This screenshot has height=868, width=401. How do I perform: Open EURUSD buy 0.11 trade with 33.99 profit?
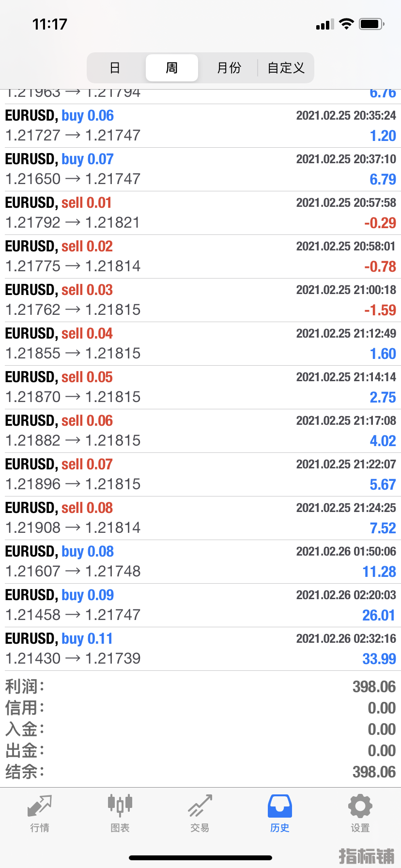coord(200,649)
